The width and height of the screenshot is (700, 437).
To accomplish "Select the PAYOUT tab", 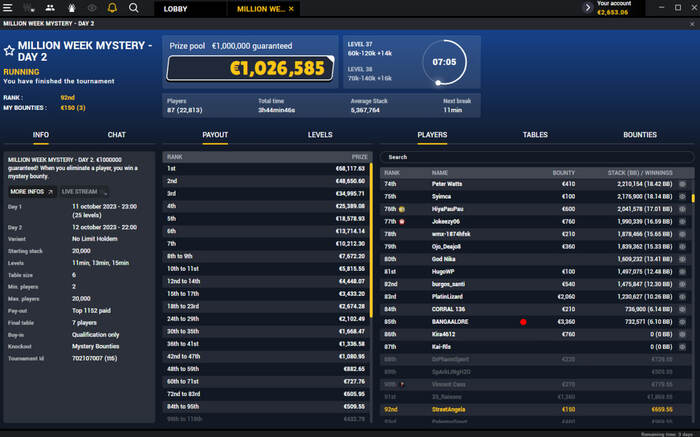I will (x=215, y=135).
